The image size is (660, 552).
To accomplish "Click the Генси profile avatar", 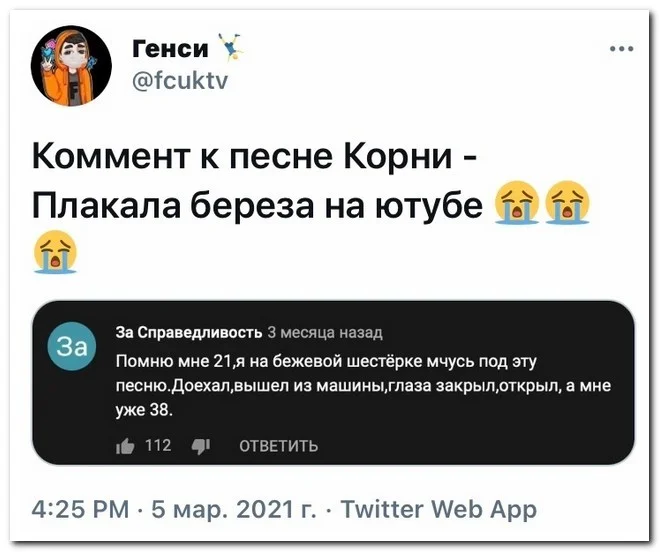I will [70, 67].
